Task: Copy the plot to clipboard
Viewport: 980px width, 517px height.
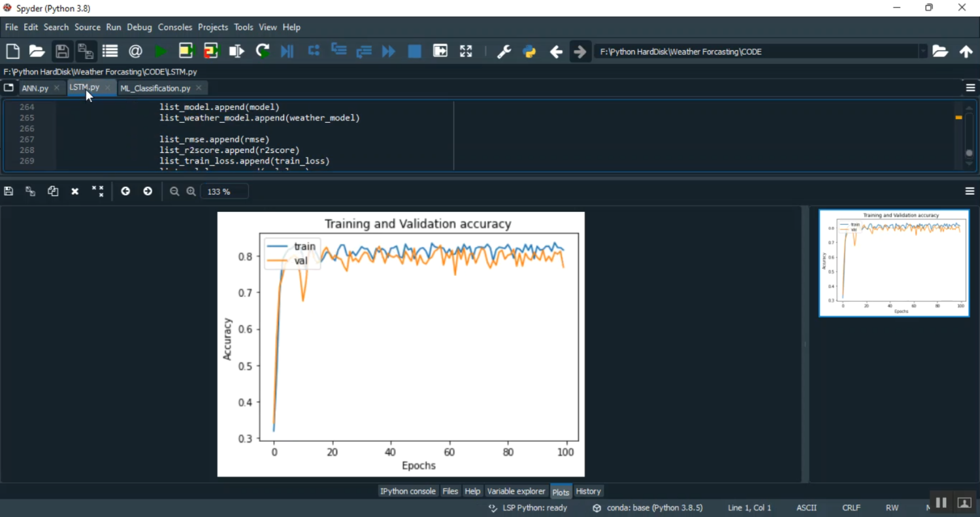Action: (x=53, y=192)
